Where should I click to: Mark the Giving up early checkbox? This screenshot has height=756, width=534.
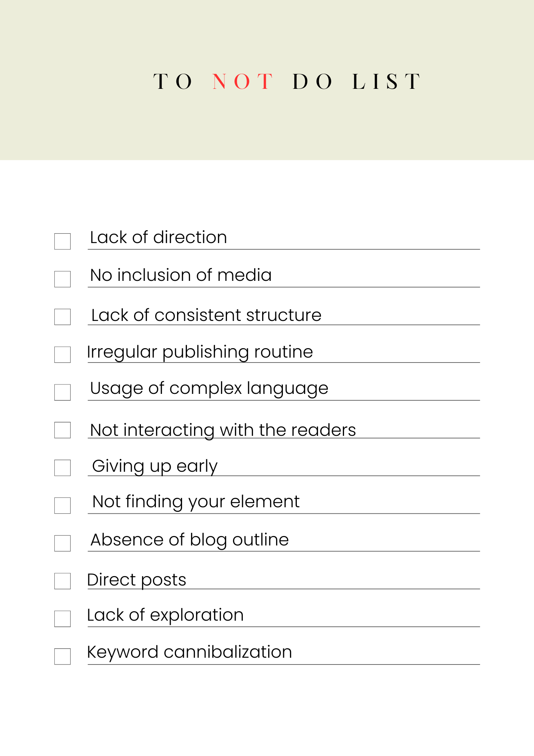[x=62, y=468]
